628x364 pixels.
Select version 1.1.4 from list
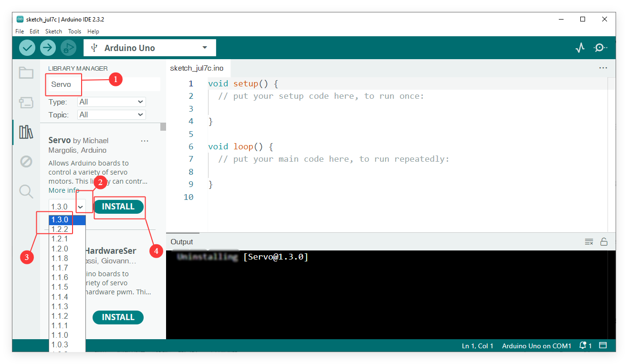(67, 297)
